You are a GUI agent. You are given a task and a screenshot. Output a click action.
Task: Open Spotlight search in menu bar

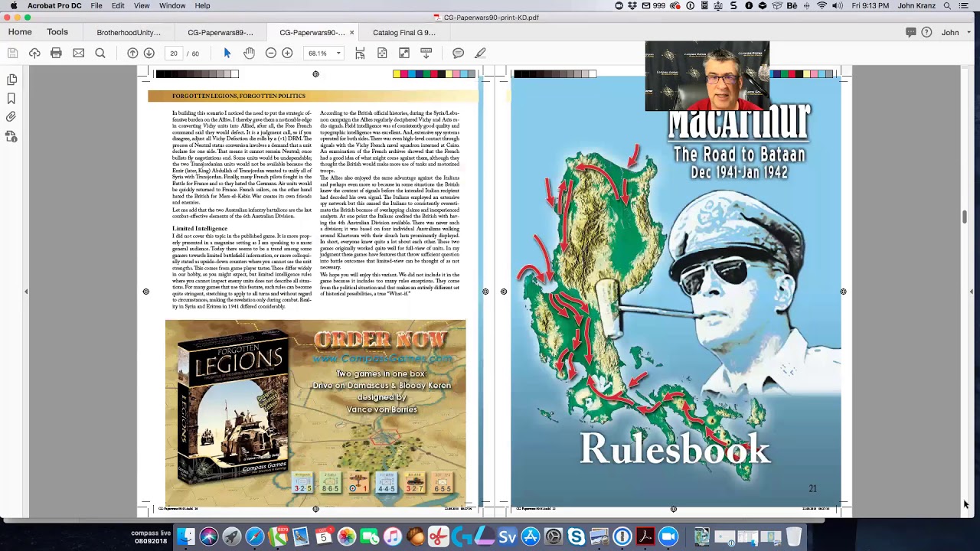pos(947,5)
